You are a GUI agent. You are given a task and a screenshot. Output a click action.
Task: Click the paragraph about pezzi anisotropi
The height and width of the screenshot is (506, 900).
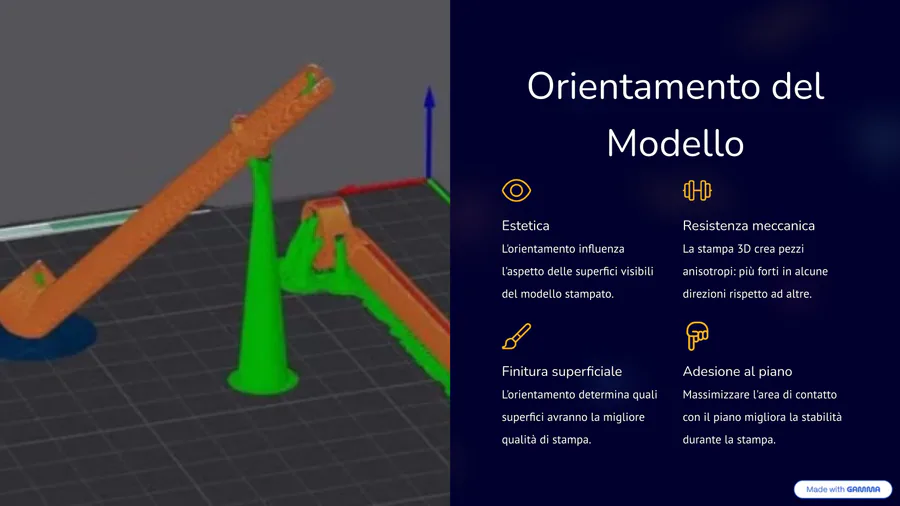click(x=755, y=271)
